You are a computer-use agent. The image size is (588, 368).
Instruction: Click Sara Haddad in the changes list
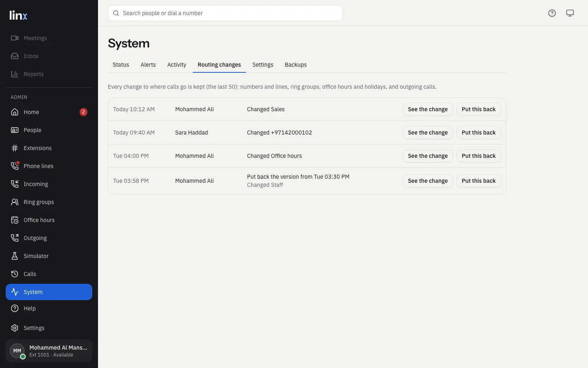pyautogui.click(x=192, y=132)
